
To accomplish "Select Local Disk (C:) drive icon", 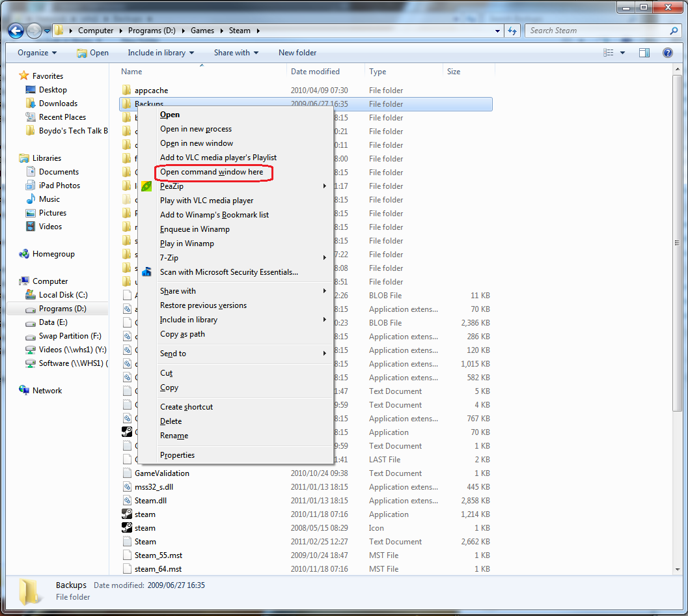I will pyautogui.click(x=29, y=294).
